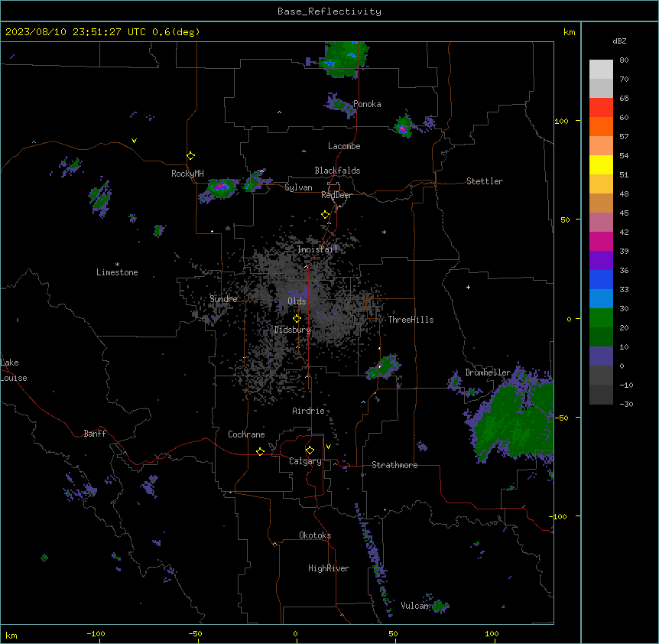
Task: Click the Airdrie city label
Action: pyautogui.click(x=308, y=411)
